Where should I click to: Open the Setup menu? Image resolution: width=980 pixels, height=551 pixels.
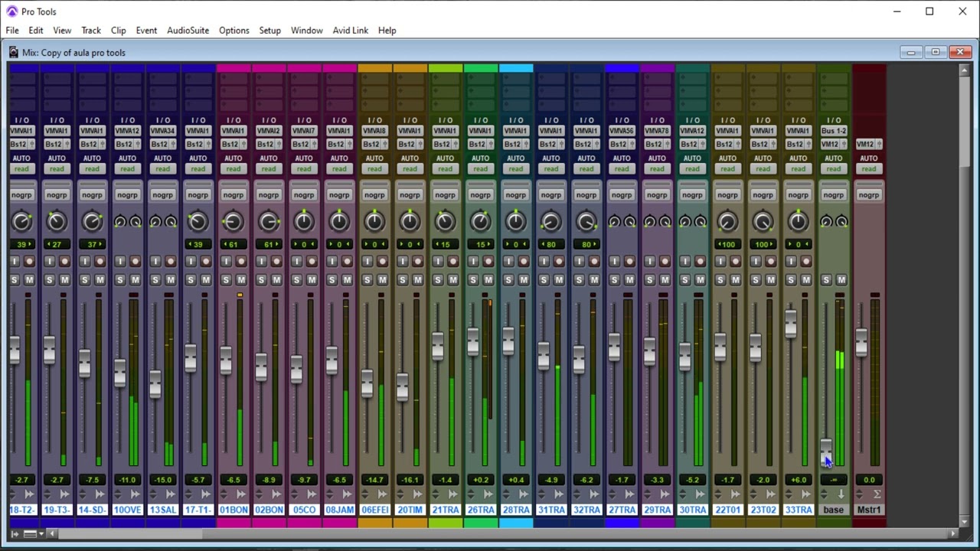(x=269, y=31)
